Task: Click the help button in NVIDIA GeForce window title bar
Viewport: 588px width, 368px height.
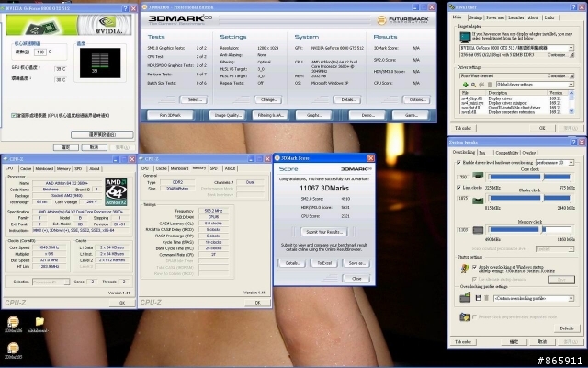Action: [x=125, y=8]
